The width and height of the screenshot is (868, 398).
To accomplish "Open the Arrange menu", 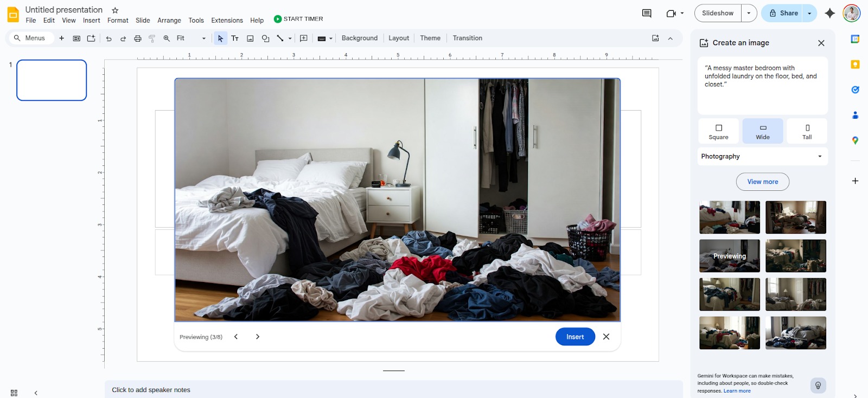I will pyautogui.click(x=169, y=21).
